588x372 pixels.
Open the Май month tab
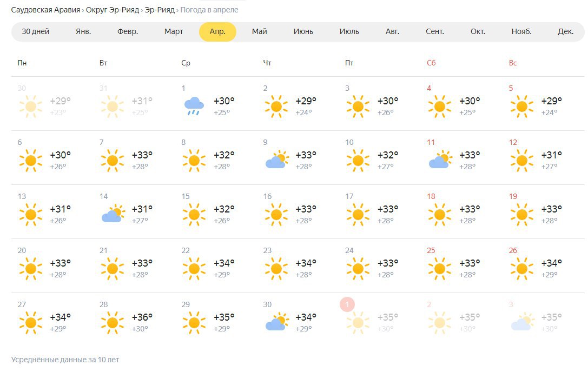(260, 31)
